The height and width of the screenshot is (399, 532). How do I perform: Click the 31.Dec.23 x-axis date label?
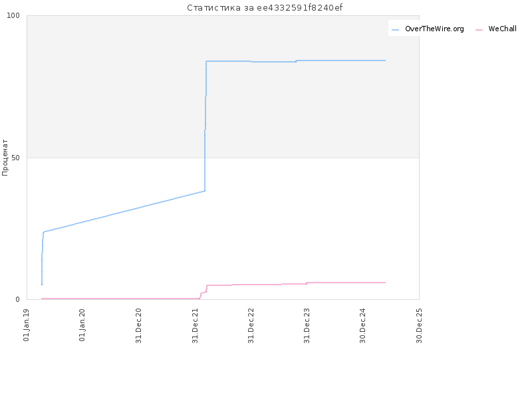point(307,326)
